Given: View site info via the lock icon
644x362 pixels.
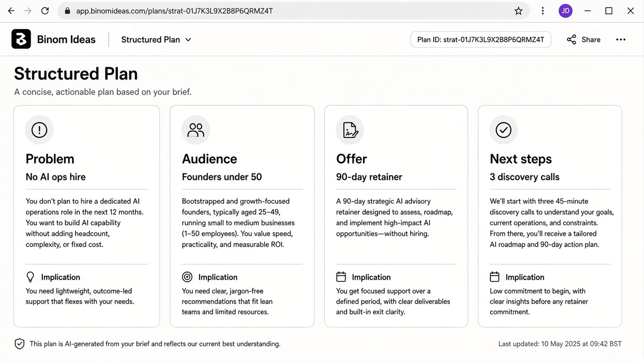Looking at the screenshot, I should (x=67, y=11).
